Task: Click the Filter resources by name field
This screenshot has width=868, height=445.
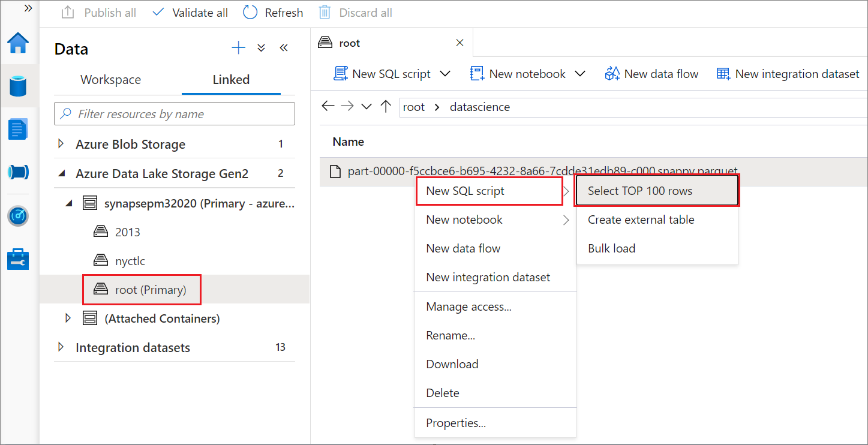Action: [175, 114]
